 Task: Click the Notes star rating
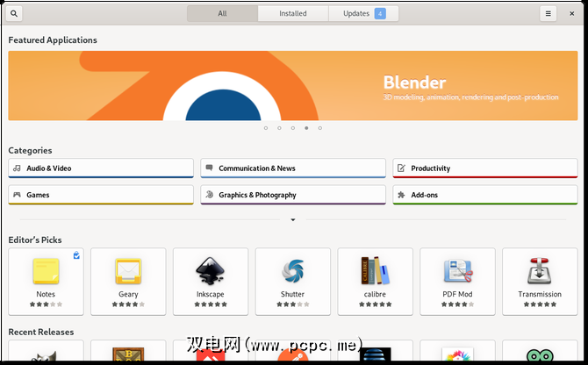(46, 304)
